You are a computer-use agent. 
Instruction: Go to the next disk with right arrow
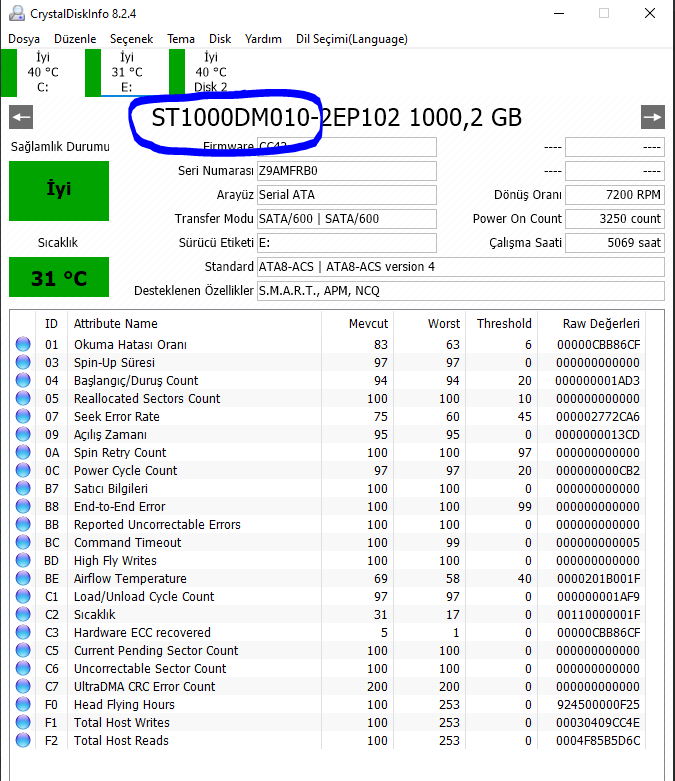tap(653, 118)
